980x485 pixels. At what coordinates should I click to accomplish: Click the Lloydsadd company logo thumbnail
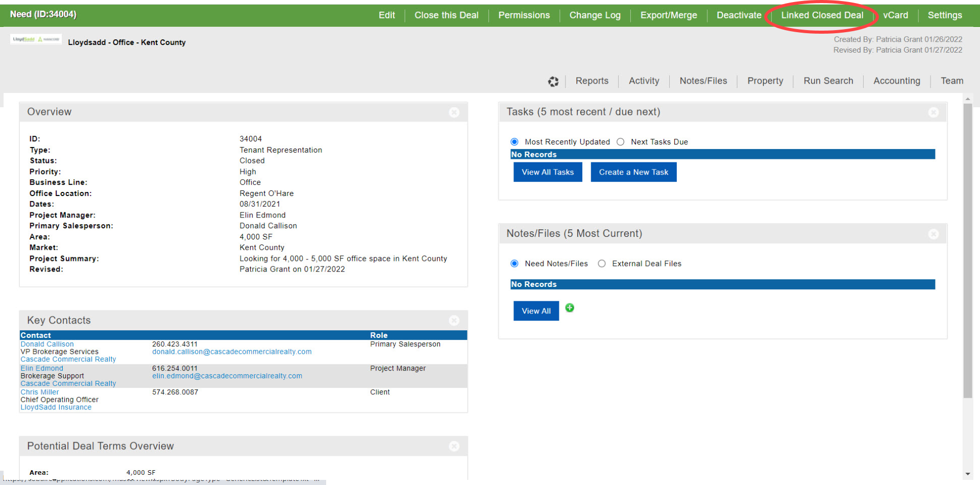pos(36,39)
